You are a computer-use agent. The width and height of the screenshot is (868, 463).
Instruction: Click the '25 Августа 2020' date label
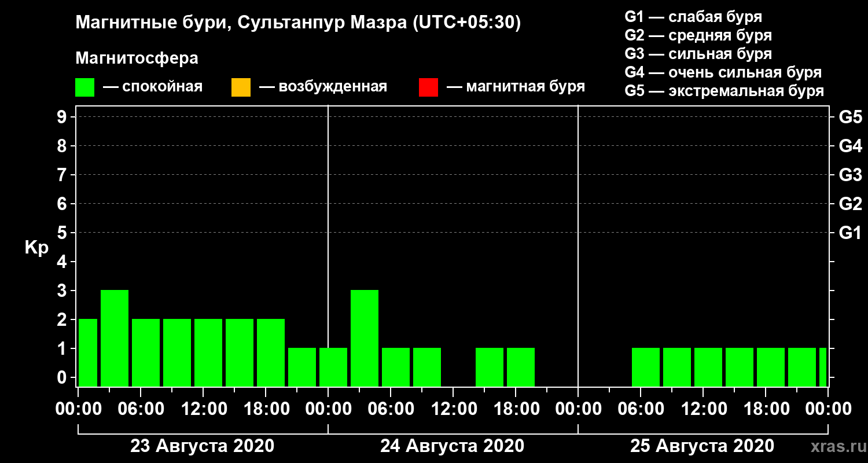click(702, 446)
